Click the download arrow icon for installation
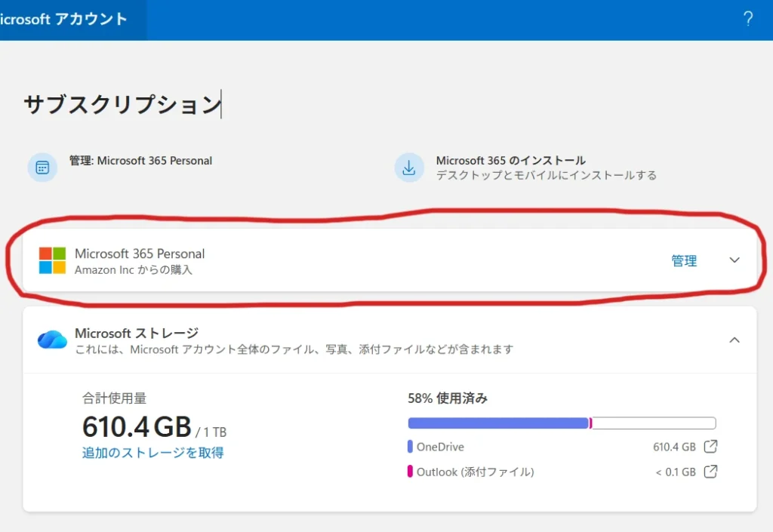The width and height of the screenshot is (773, 532). (x=409, y=168)
